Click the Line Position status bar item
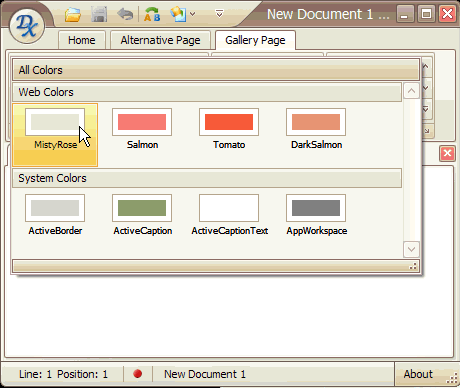 pyautogui.click(x=63, y=374)
